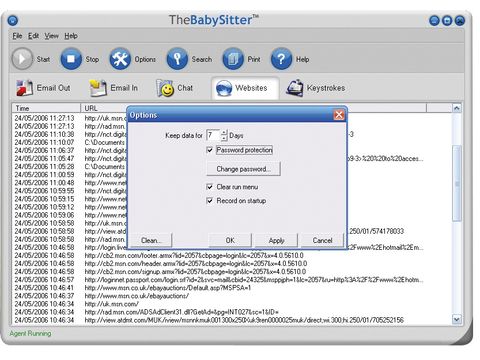The image size is (480, 360).
Task: Open the View menu
Action: click(52, 36)
